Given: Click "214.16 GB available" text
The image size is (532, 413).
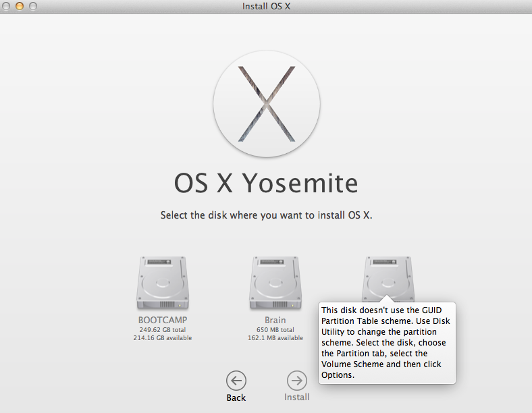Looking at the screenshot, I should pos(163,337).
